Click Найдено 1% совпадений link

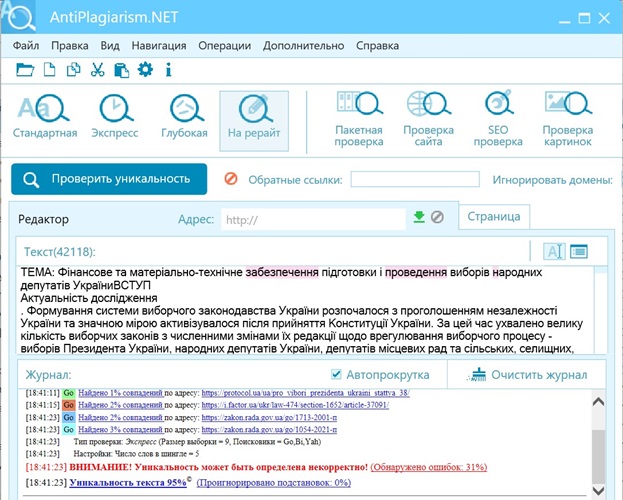(x=120, y=393)
